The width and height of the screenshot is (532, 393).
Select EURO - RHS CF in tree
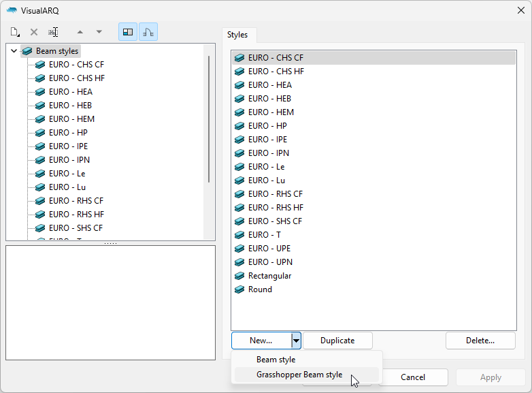tap(76, 201)
